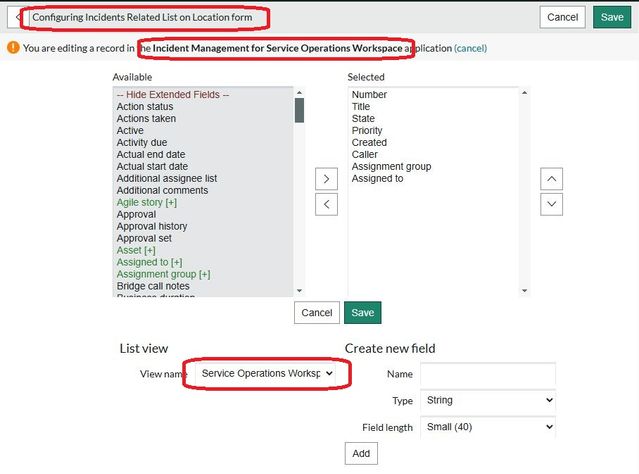Select State in Selected list

363,119
